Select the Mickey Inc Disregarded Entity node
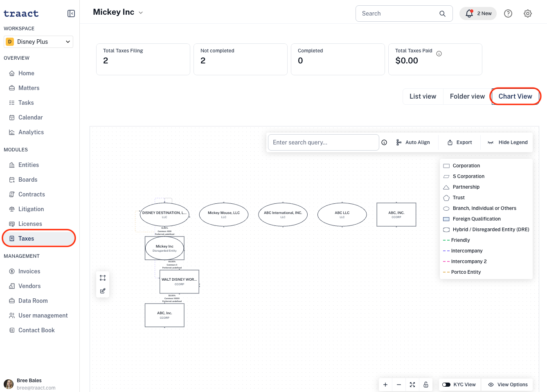The height and width of the screenshot is (392, 547). point(164,248)
